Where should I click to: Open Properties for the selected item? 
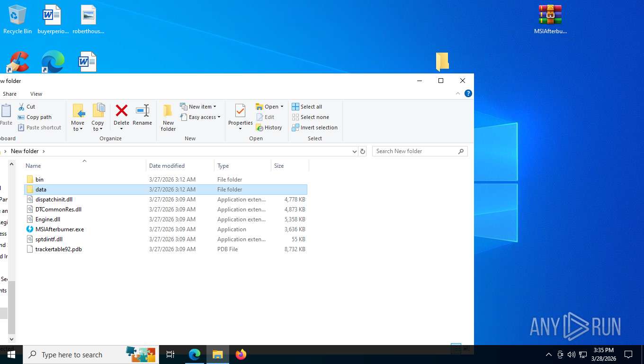[x=241, y=118]
